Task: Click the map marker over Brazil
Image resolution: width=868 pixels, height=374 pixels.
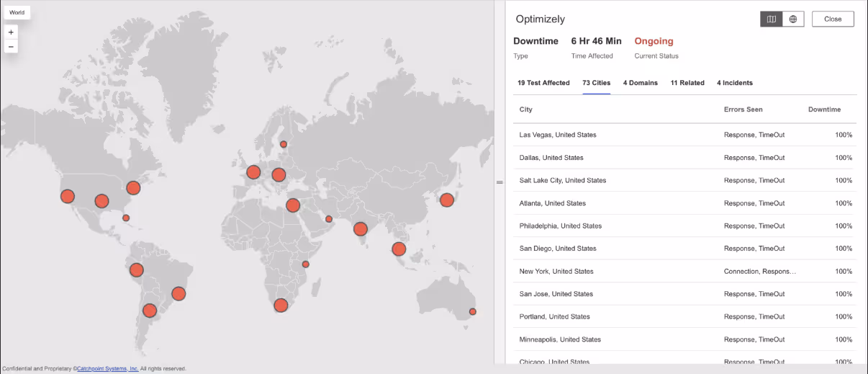Action: point(178,293)
